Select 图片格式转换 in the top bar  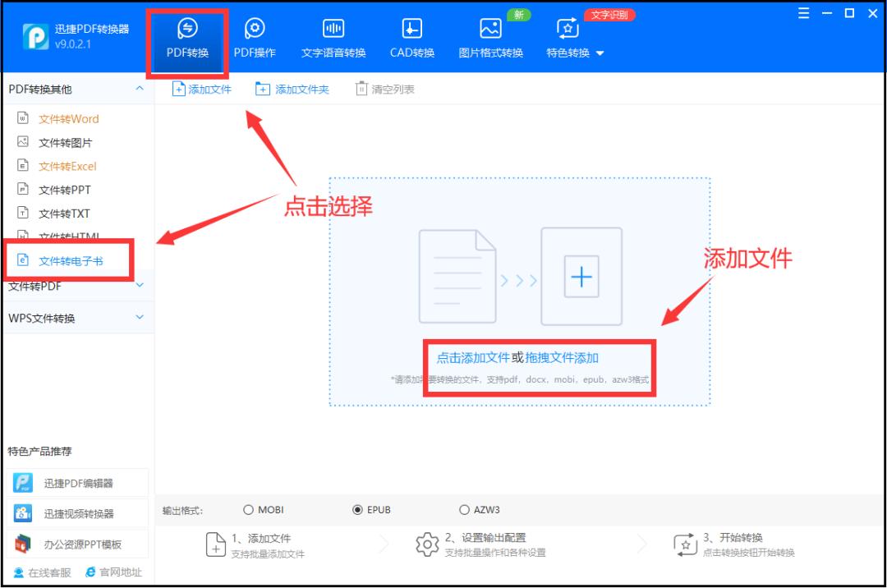(489, 37)
